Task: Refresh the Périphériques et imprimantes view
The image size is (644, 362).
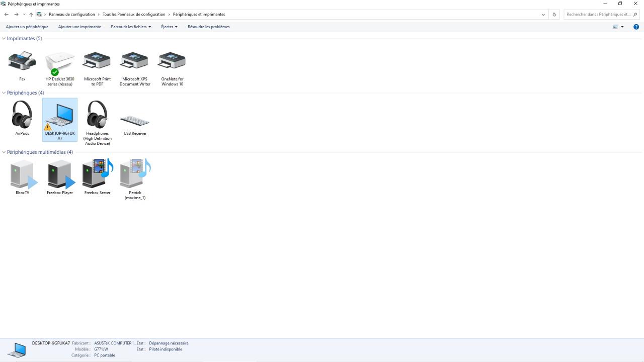Action: coord(554,15)
